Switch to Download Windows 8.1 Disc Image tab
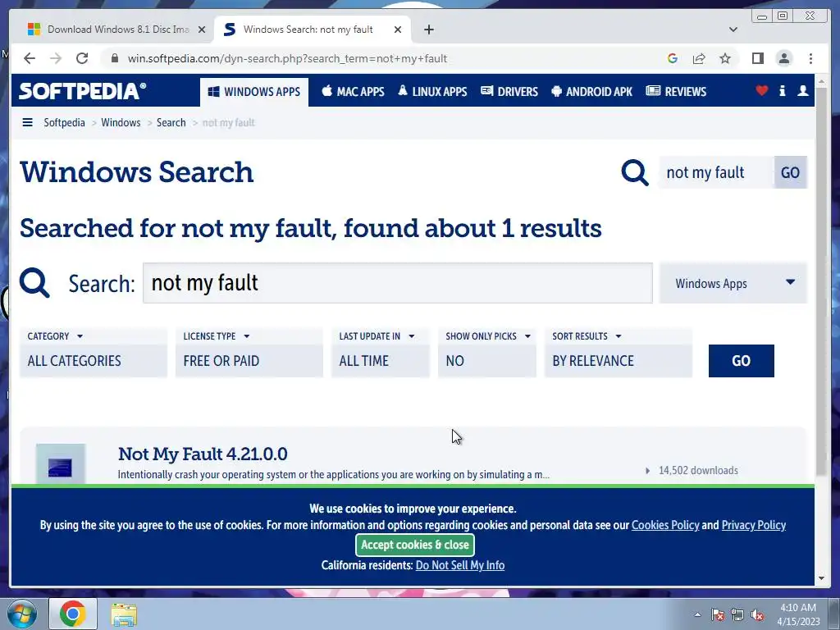The width and height of the screenshot is (840, 630). coord(118,30)
